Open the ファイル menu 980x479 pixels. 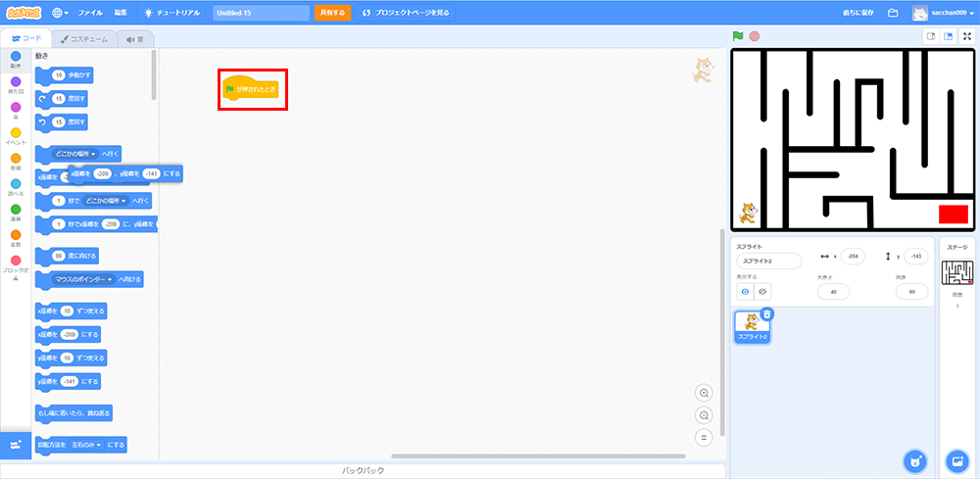pos(89,13)
